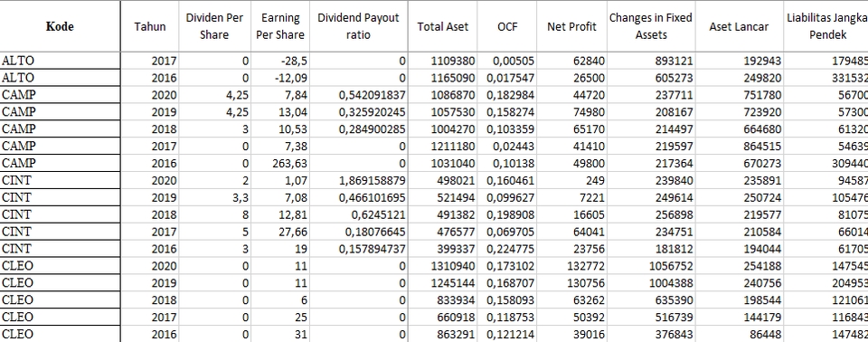Click payout ratio 0,284900285
Viewport: 868px width, 342px height.
coord(358,129)
